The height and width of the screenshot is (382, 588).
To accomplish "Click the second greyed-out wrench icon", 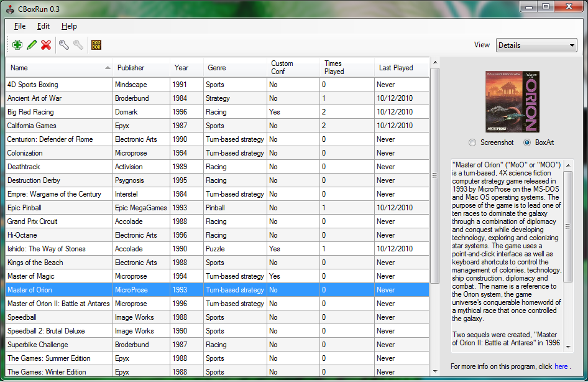I will coord(78,45).
